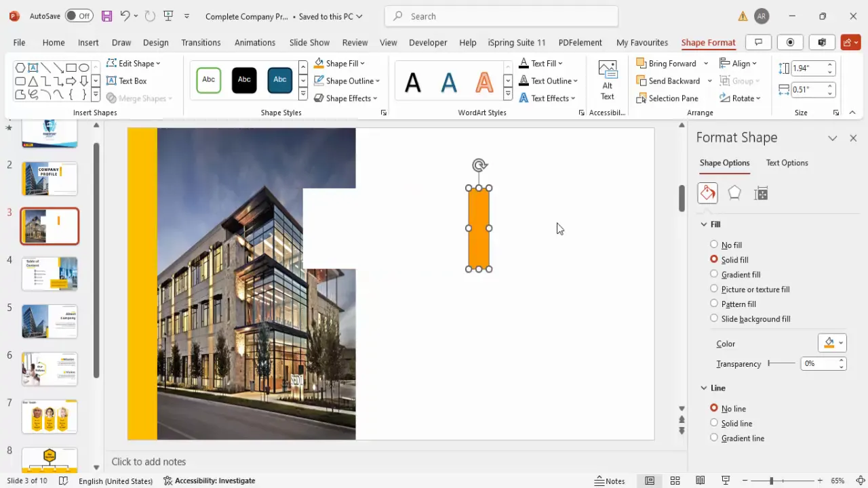Open the Alt Text tool
Viewport: 868px width, 488px height.
(x=608, y=80)
